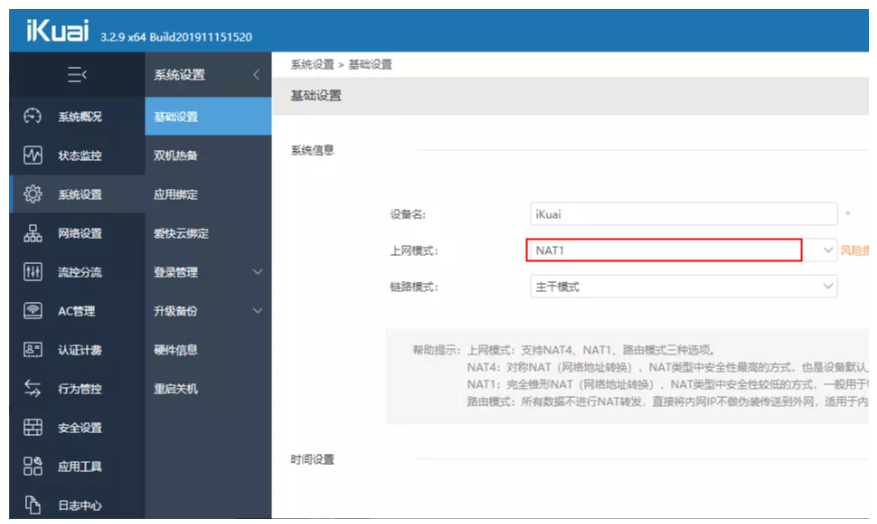
Task: Click the 状态监控 waveform icon
Action: coord(32,155)
